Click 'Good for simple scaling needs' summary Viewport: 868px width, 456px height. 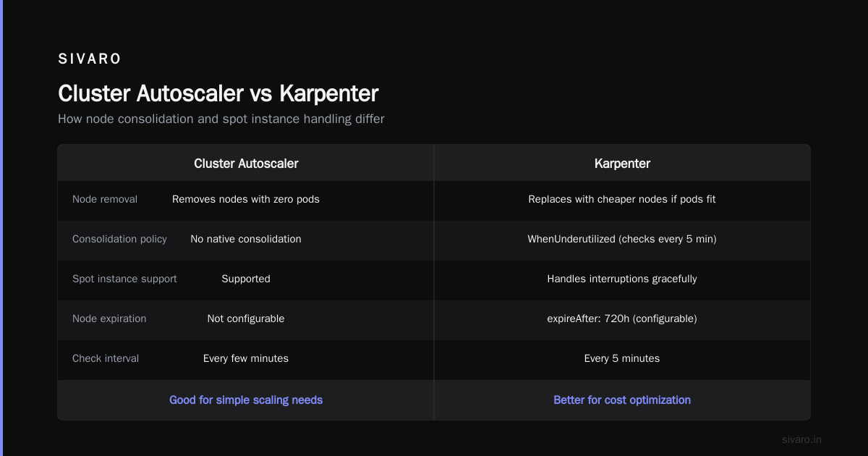coord(246,400)
